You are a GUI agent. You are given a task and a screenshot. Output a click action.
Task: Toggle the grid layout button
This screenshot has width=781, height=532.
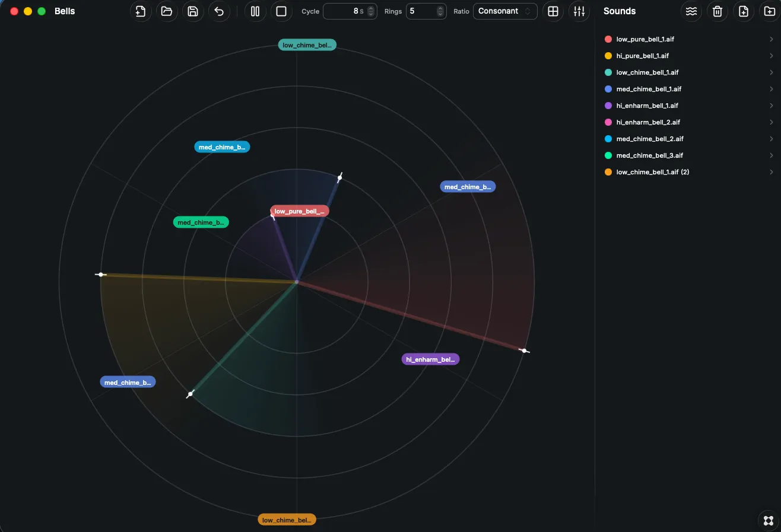(x=553, y=11)
